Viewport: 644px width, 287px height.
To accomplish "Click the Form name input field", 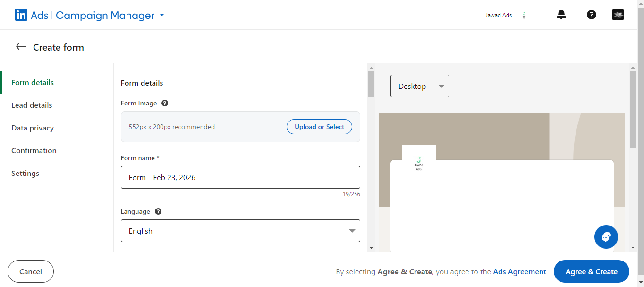I will [x=240, y=177].
